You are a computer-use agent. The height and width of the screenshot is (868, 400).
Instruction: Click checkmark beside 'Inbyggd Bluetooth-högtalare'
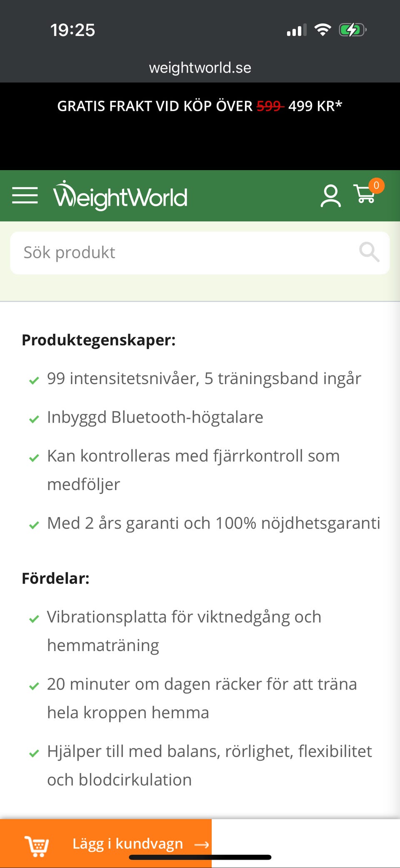coord(34,419)
